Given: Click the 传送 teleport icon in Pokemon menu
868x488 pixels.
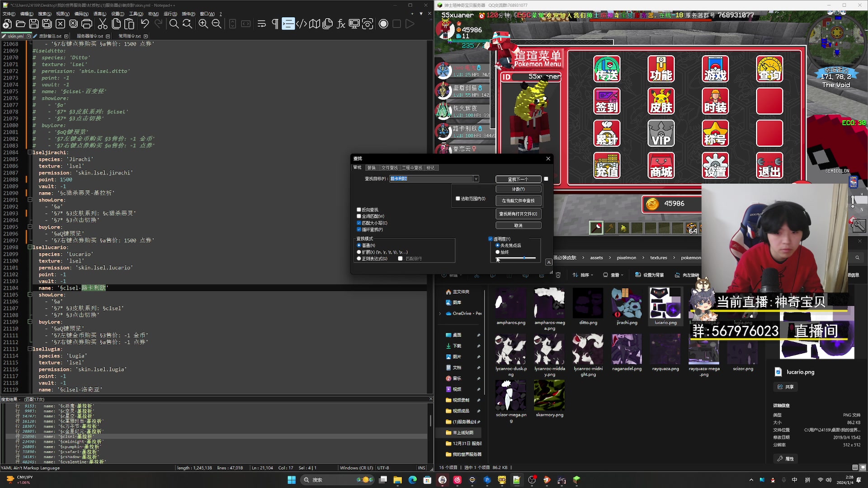Looking at the screenshot, I should pyautogui.click(x=607, y=69).
